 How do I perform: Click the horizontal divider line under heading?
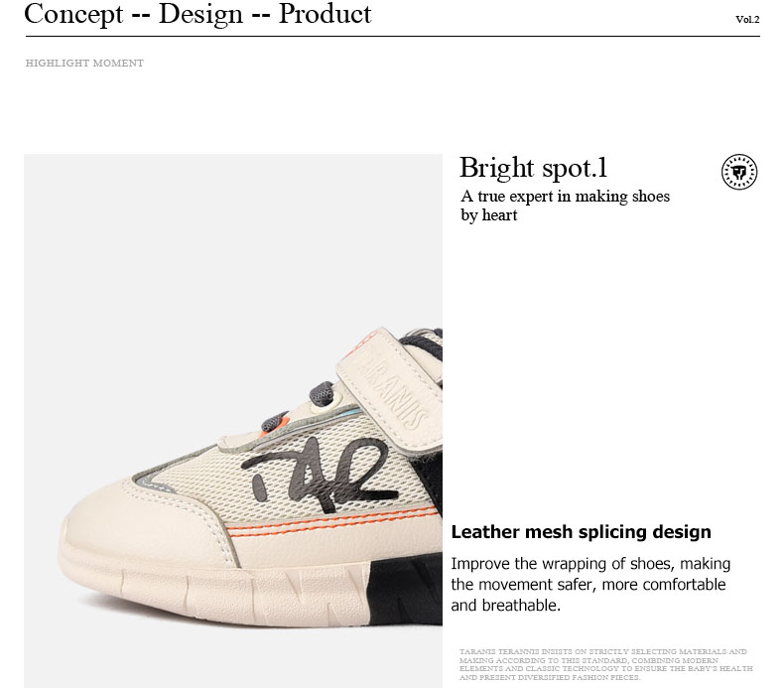pyautogui.click(x=393, y=36)
